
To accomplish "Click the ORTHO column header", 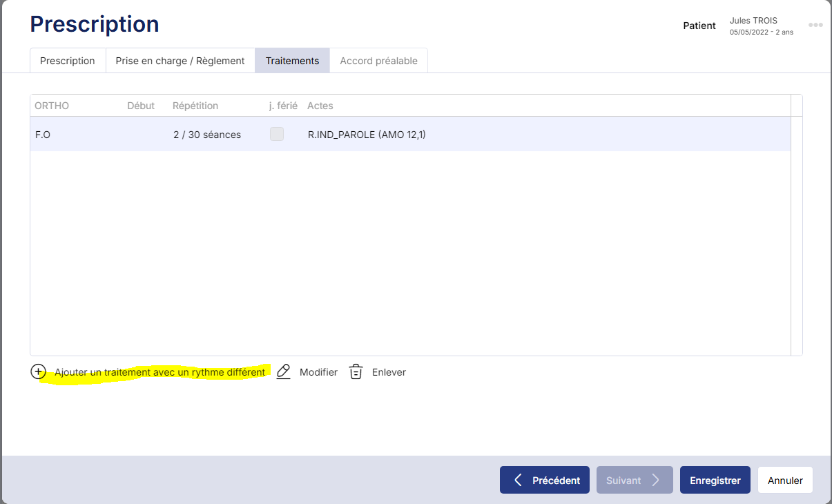I will coord(52,106).
